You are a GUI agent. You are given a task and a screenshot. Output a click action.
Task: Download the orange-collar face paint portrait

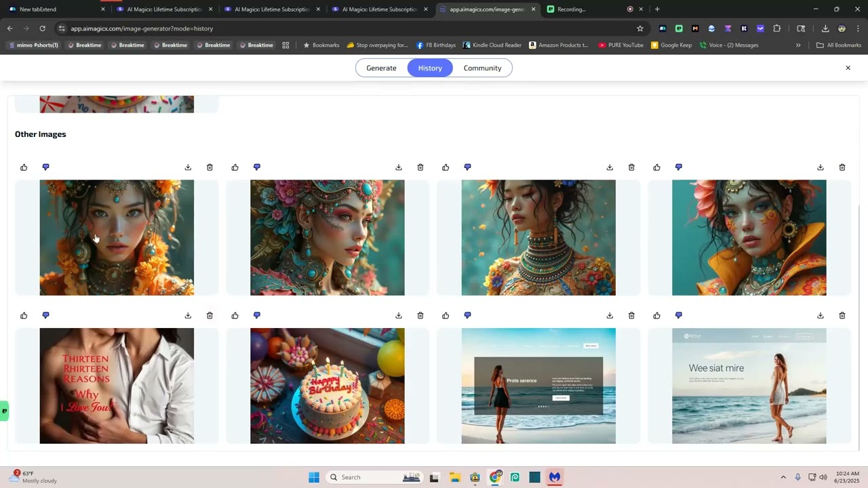[x=821, y=167]
